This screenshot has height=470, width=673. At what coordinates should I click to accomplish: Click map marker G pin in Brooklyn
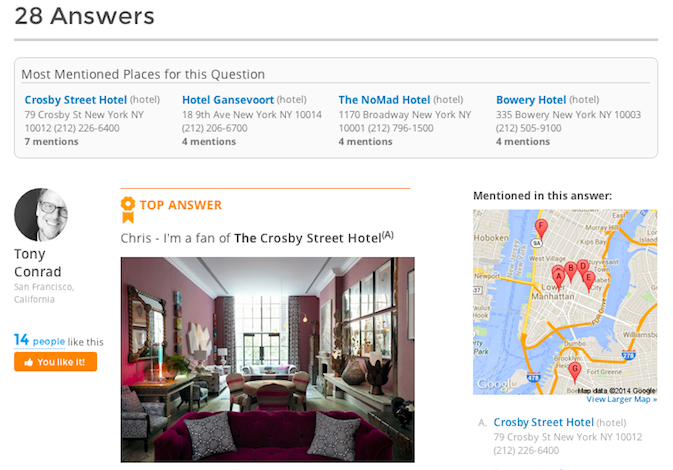pyautogui.click(x=574, y=369)
